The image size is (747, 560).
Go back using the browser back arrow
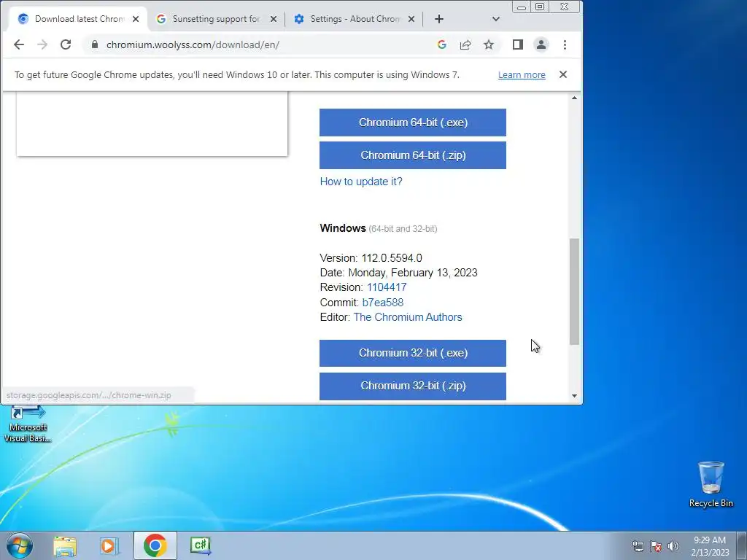[18, 44]
